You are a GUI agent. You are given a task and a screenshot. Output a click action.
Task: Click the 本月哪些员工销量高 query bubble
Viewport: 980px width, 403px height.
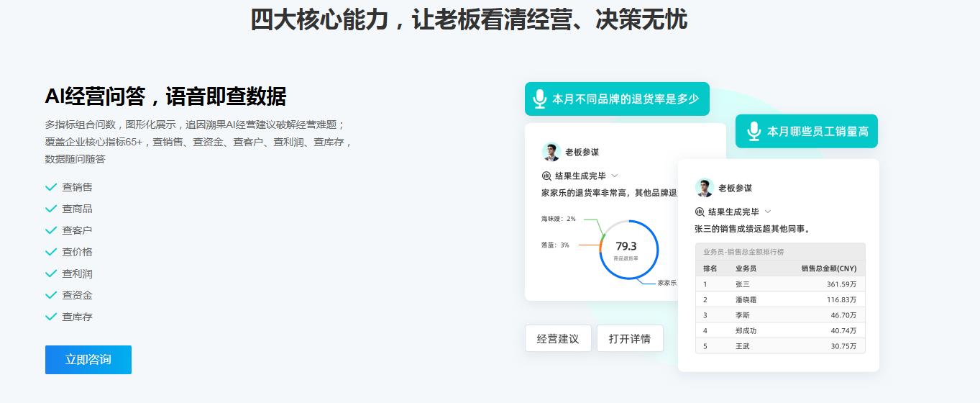coord(807,132)
